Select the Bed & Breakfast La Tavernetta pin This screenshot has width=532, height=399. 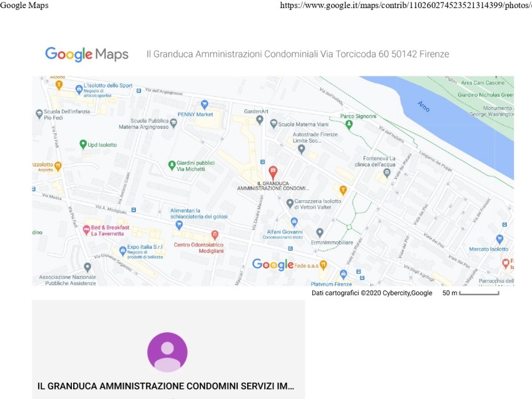click(x=86, y=230)
